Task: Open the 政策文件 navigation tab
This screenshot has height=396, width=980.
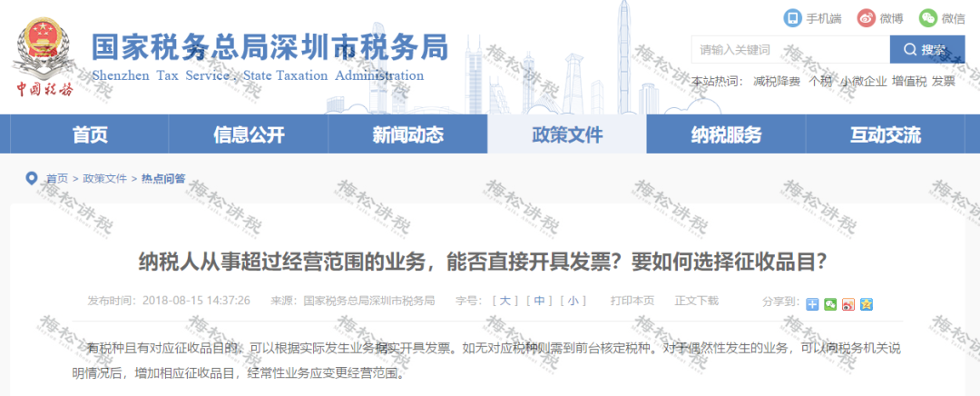Action: pyautogui.click(x=567, y=134)
